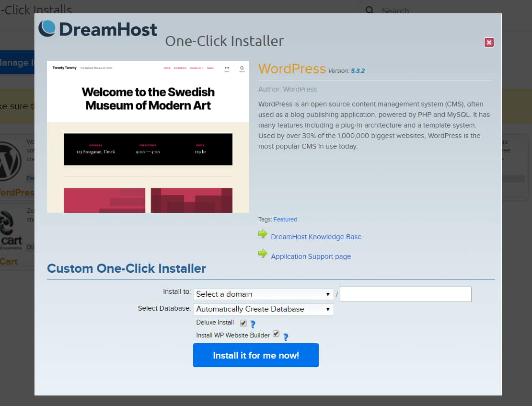
Task: Click help icon next to WP Website Builder
Action: [285, 337]
